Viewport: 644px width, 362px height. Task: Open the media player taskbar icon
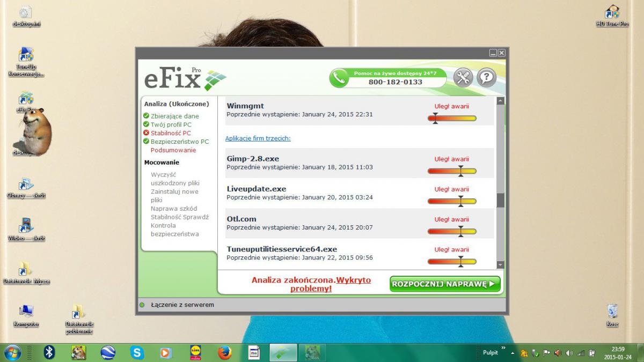click(x=166, y=352)
